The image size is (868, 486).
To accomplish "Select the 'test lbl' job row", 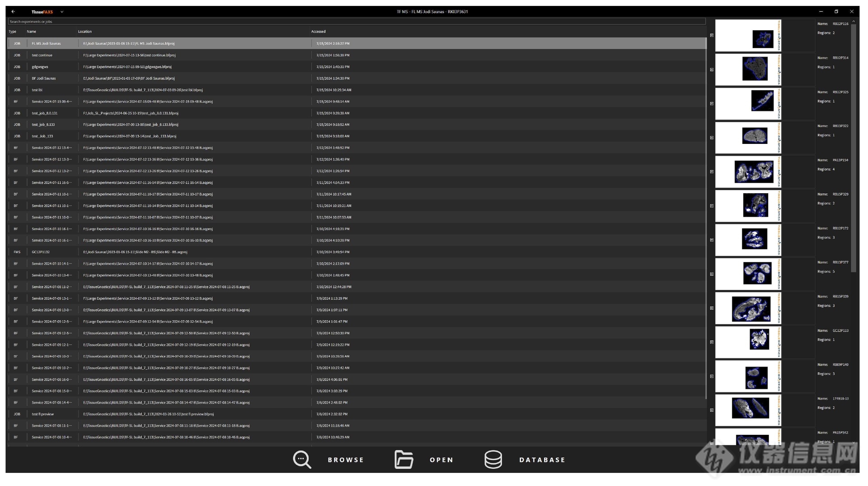I will tap(357, 90).
